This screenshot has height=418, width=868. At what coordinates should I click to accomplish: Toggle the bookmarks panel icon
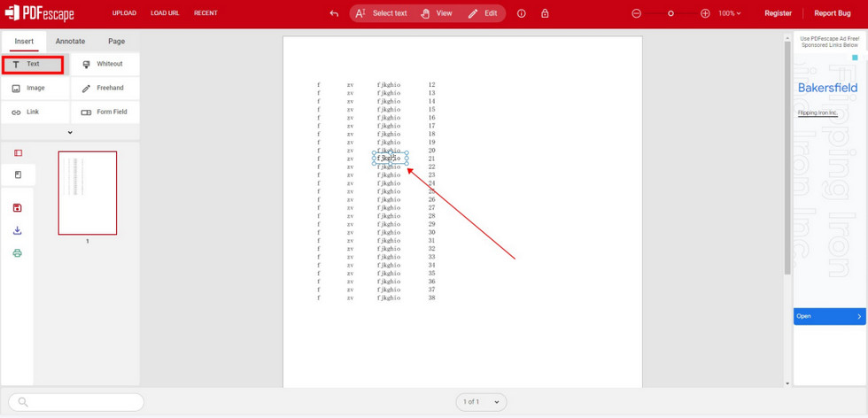[18, 175]
